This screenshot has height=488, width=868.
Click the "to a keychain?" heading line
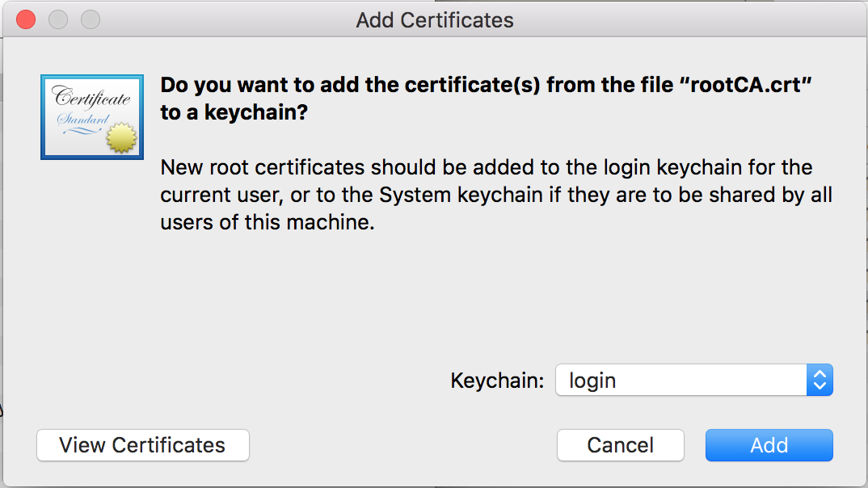pos(234,113)
